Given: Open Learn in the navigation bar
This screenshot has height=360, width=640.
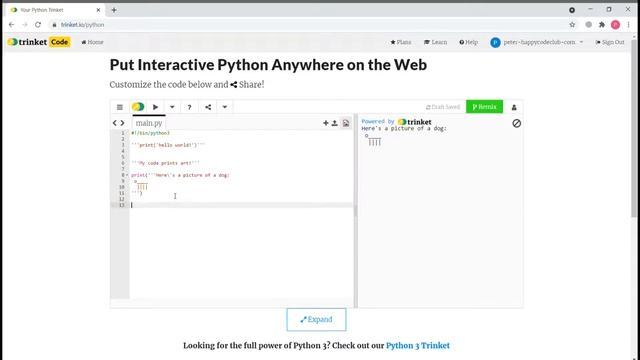Looking at the screenshot, I should pos(435,42).
